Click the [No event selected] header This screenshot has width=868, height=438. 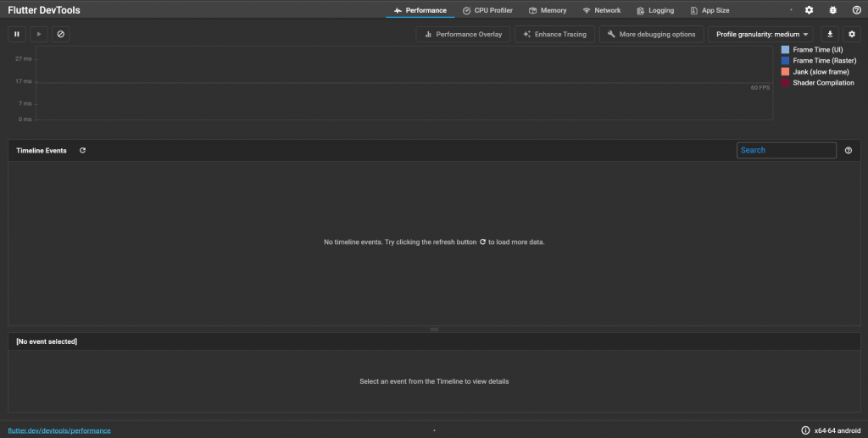click(x=47, y=341)
